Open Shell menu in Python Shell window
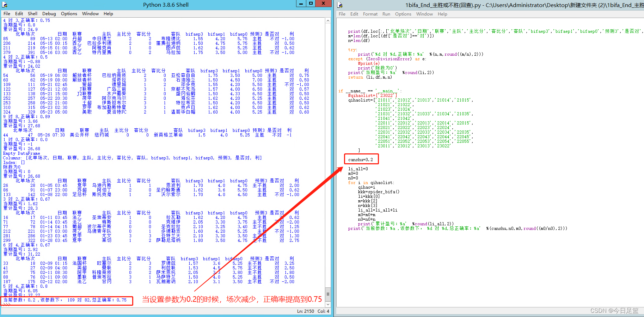 pos(32,14)
